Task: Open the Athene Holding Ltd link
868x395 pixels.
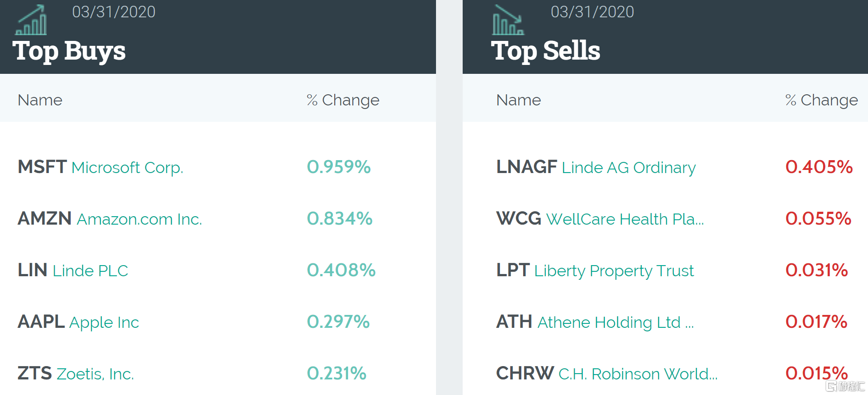Action: click(615, 322)
